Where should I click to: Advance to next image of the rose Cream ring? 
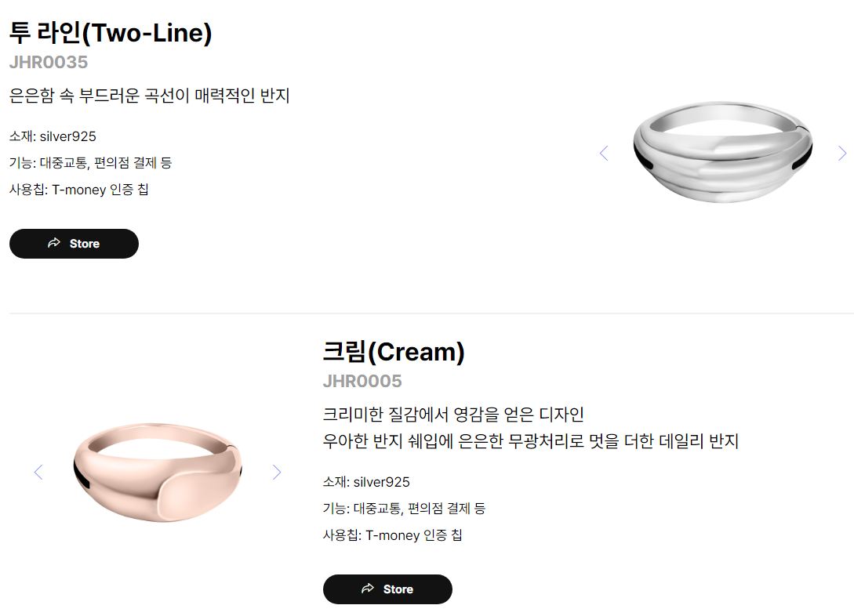(x=277, y=472)
